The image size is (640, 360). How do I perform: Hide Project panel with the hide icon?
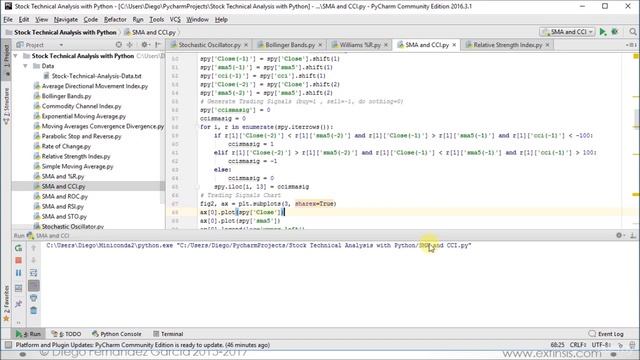(158, 45)
